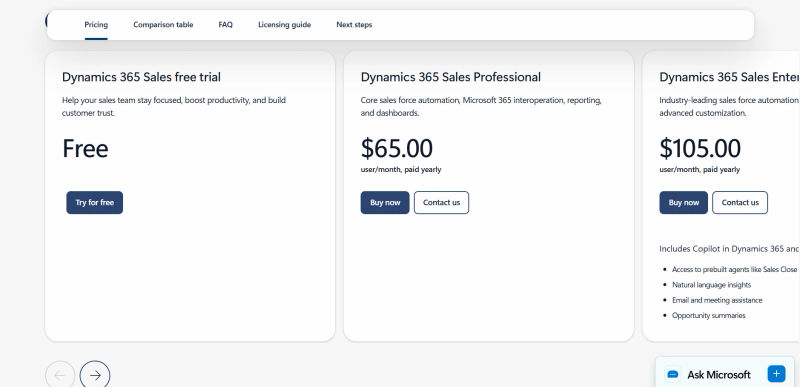Click user/month, paid yearly under $65.00
The height and width of the screenshot is (387, 800).
401,169
